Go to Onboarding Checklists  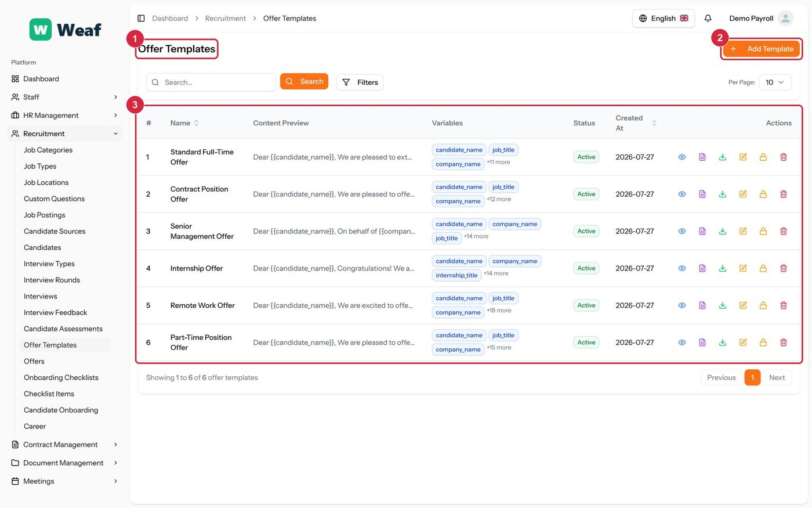61,378
